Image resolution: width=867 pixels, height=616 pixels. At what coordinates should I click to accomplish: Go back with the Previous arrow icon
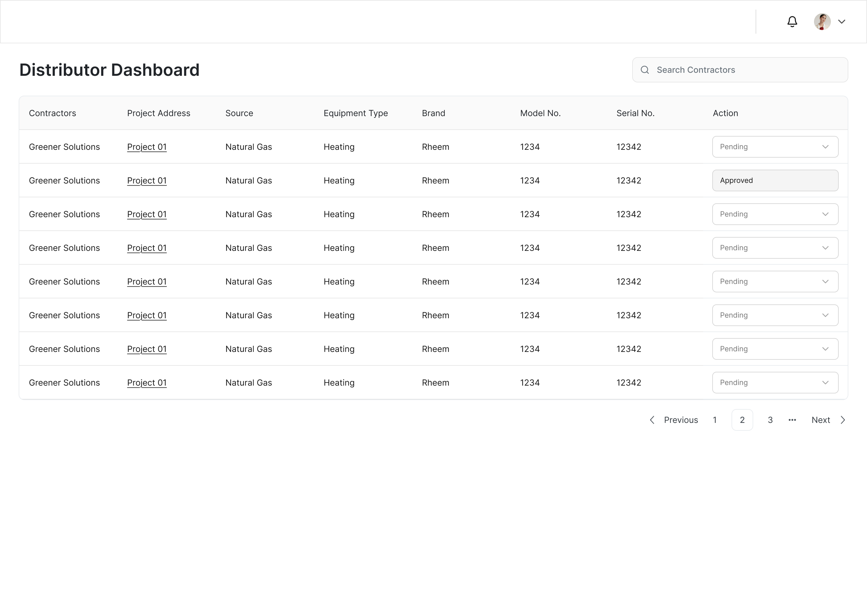[x=652, y=420]
